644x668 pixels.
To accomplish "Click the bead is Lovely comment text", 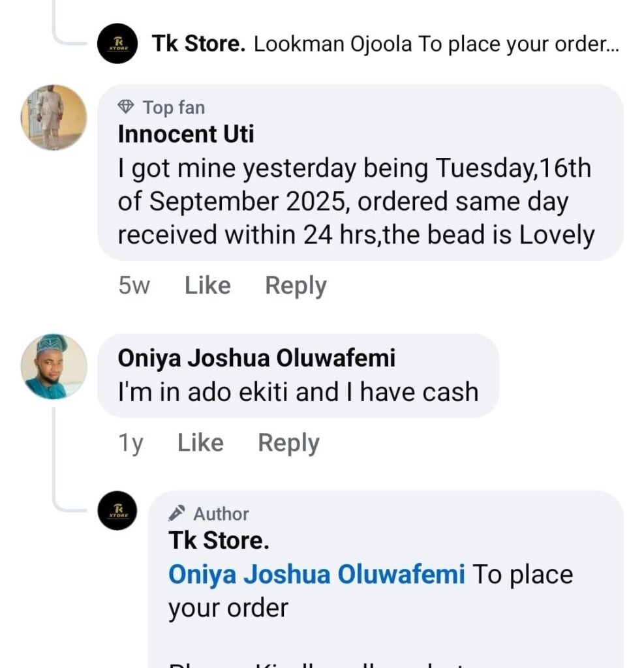I will pyautogui.click(x=356, y=202).
